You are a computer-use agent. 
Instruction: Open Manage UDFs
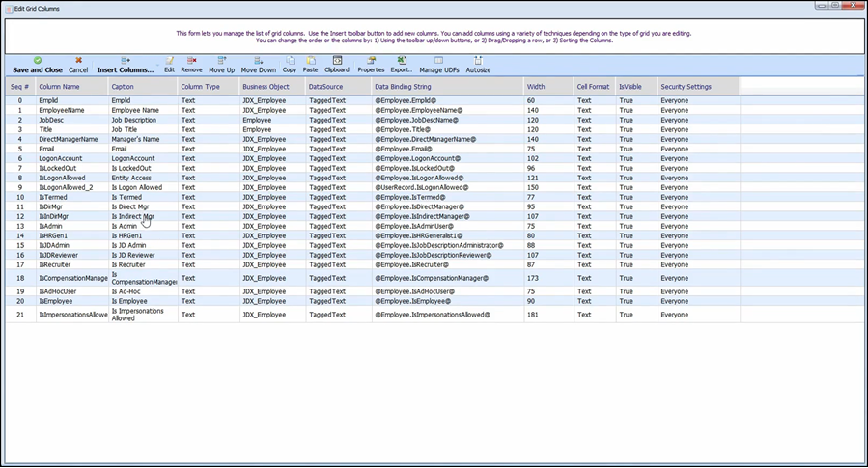(x=439, y=65)
